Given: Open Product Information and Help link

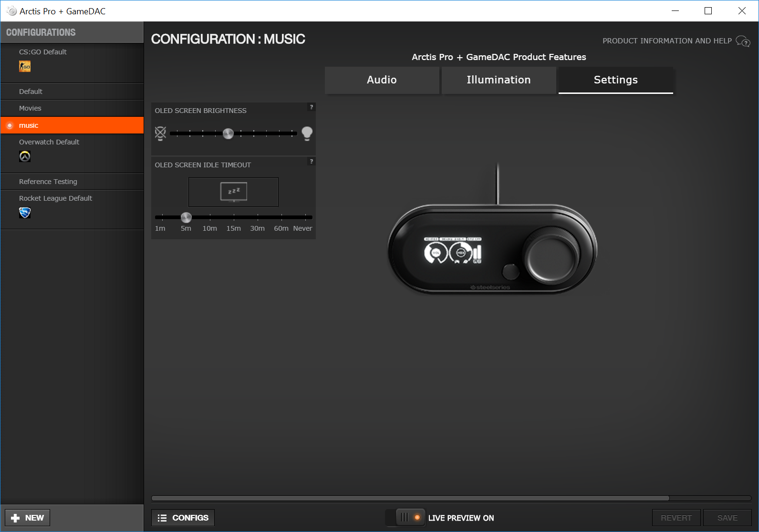Looking at the screenshot, I should coord(667,41).
